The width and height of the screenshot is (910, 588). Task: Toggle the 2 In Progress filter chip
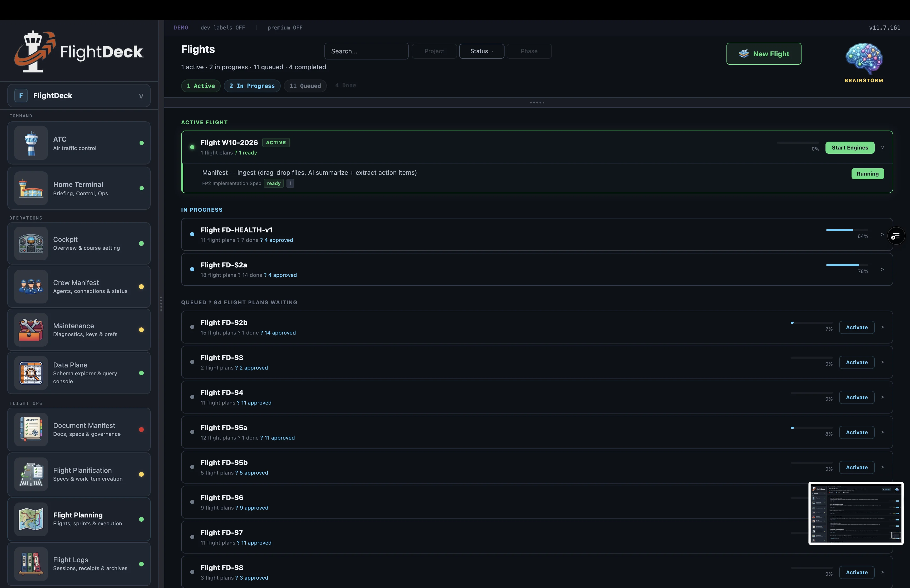click(x=252, y=86)
